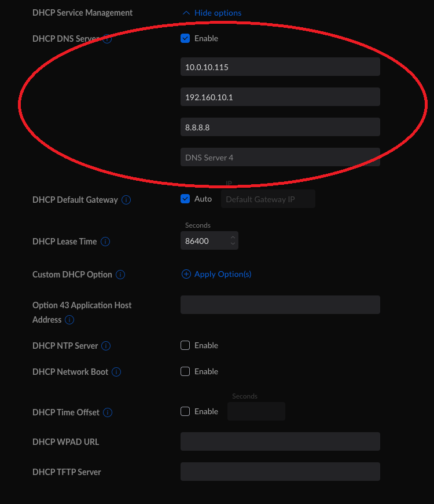Decrease lease time with stepper down arrow

[233, 244]
